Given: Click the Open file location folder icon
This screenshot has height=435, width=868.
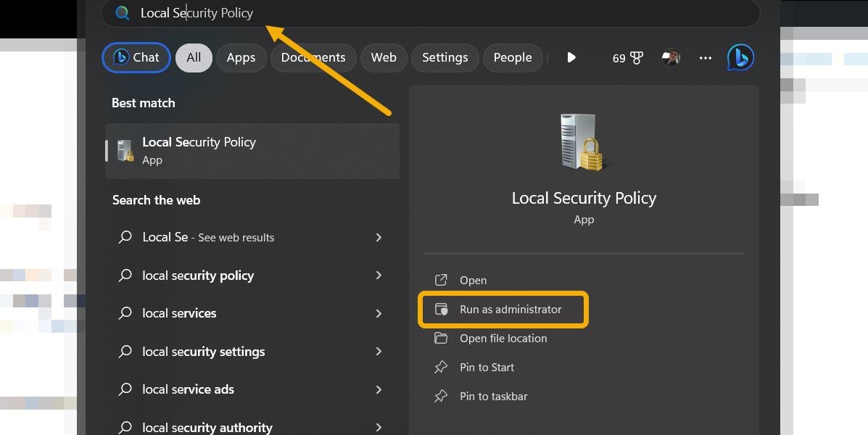Looking at the screenshot, I should 441,338.
